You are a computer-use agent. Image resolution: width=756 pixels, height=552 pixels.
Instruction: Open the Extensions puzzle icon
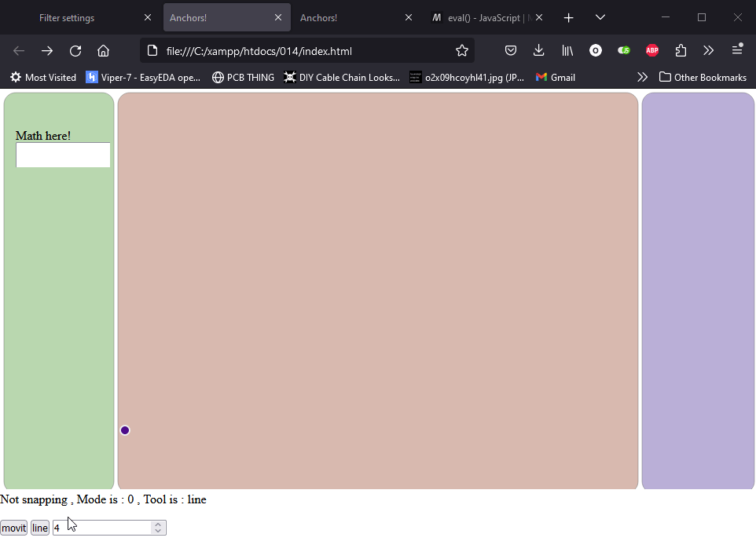(x=681, y=50)
